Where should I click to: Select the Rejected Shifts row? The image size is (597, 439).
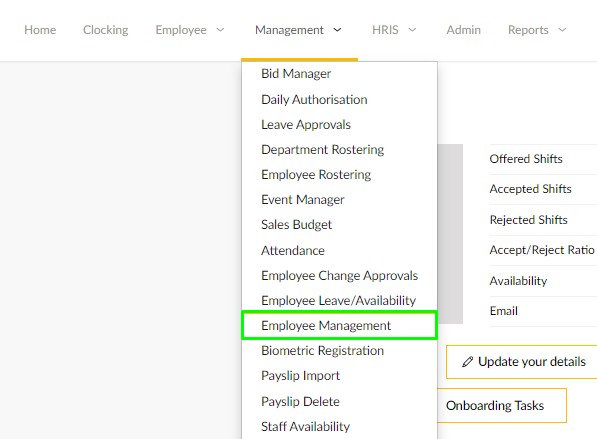pos(543,220)
